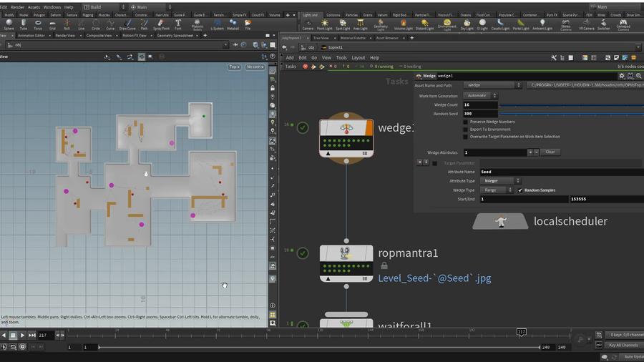Select the Torus shelf tool
Image resolution: width=644 pixels, height=362 pixels.
[x=38, y=24]
